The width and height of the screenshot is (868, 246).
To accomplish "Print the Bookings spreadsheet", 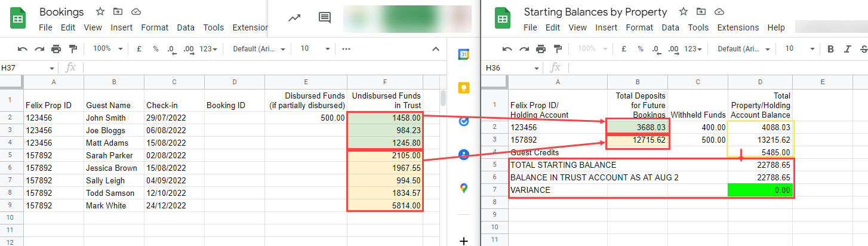I will 56,49.
